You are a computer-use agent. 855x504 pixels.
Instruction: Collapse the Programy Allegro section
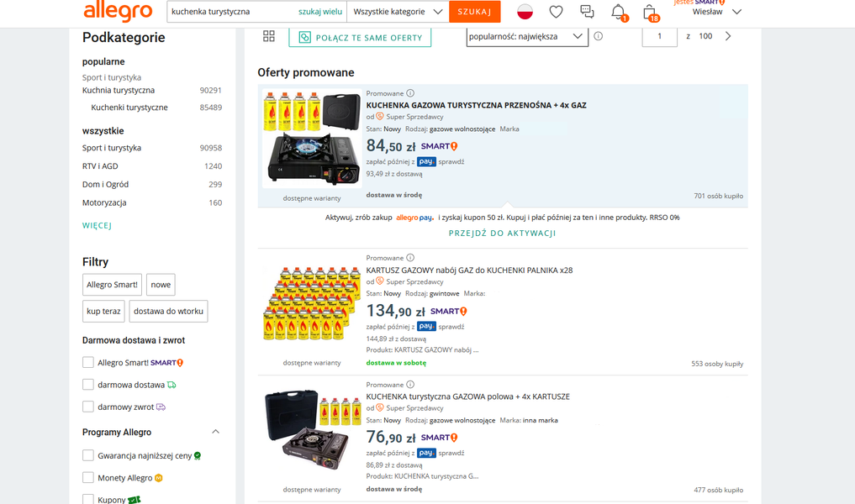click(216, 431)
